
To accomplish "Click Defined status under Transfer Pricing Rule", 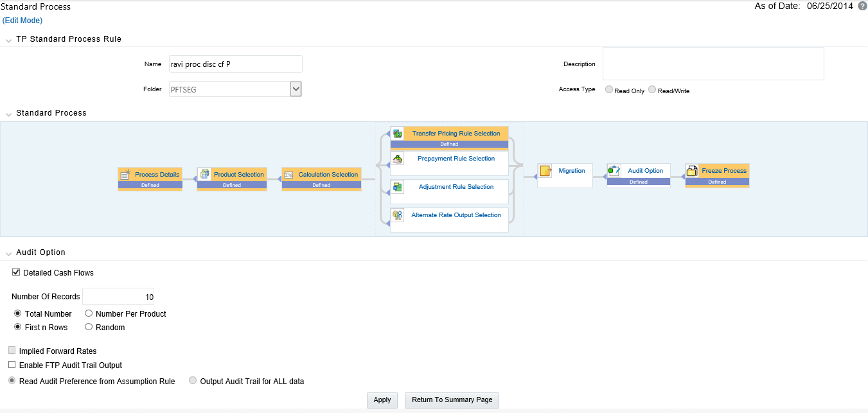I will tap(449, 145).
